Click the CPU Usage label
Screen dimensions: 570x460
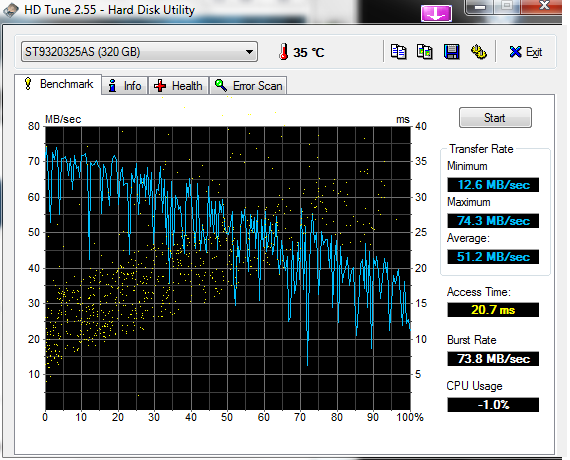click(474, 386)
